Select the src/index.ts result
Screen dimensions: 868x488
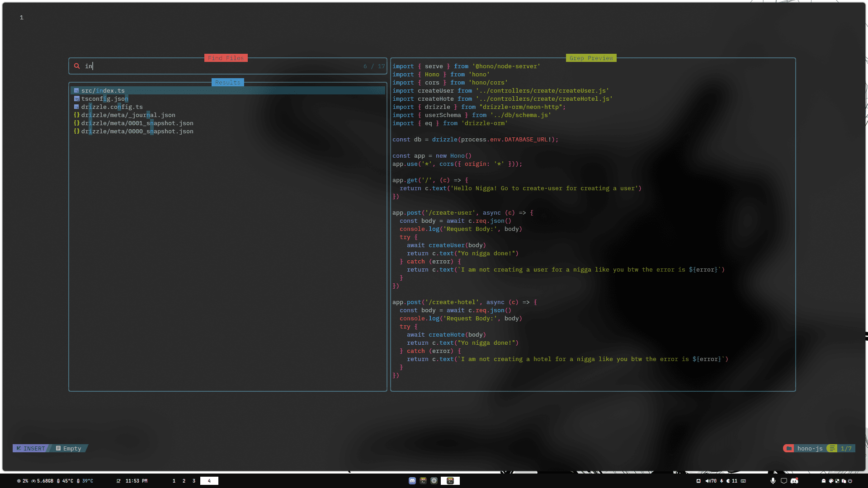click(x=103, y=90)
